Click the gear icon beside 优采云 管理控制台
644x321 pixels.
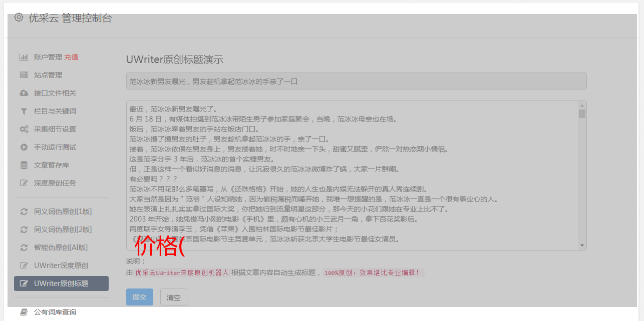pos(19,17)
